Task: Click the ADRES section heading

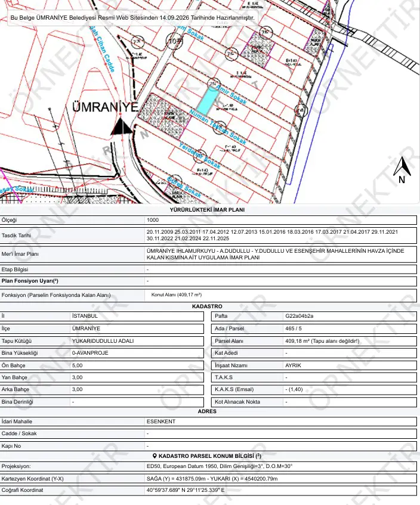Action: (207, 411)
